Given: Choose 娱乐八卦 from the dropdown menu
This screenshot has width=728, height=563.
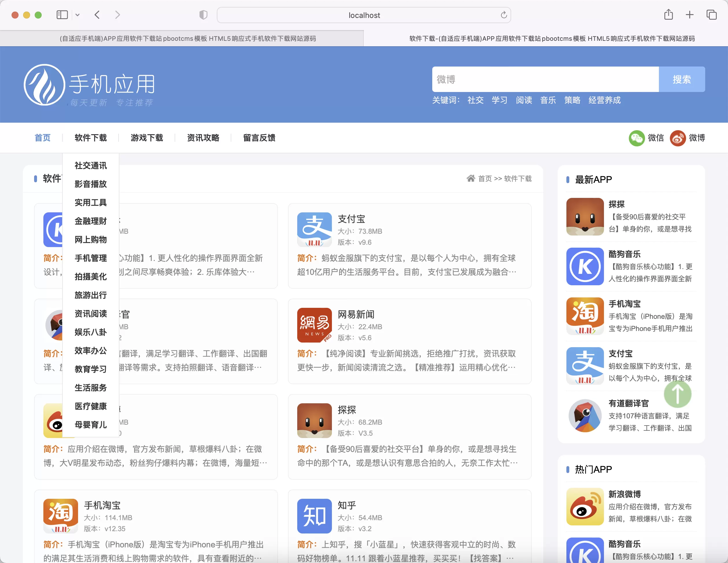Looking at the screenshot, I should tap(91, 332).
